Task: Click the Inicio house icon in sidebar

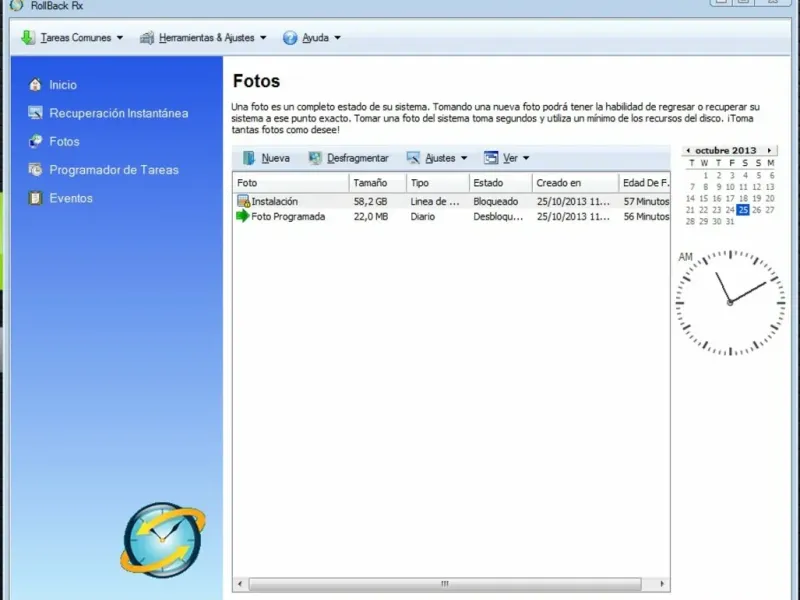Action: point(35,85)
